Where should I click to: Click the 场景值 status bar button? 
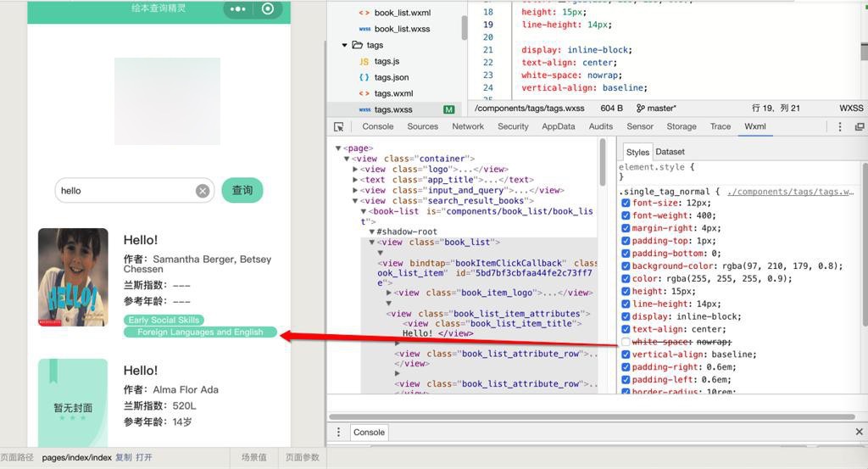coord(254,457)
